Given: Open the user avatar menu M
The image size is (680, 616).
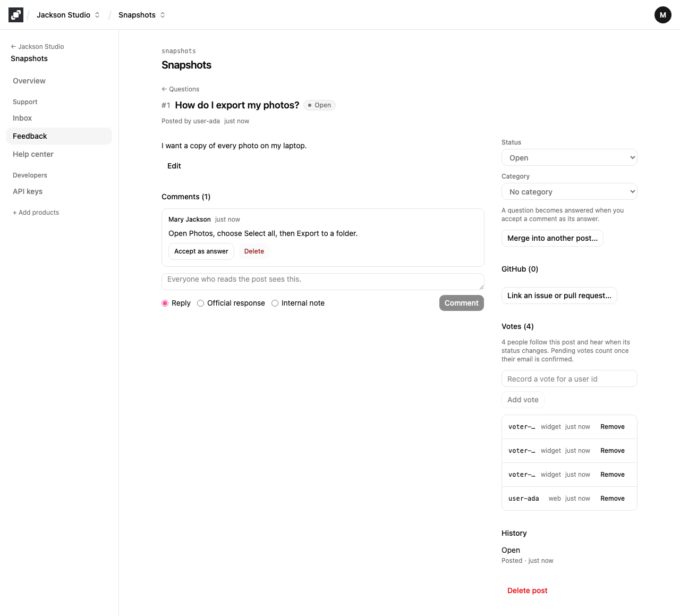Looking at the screenshot, I should [x=662, y=15].
